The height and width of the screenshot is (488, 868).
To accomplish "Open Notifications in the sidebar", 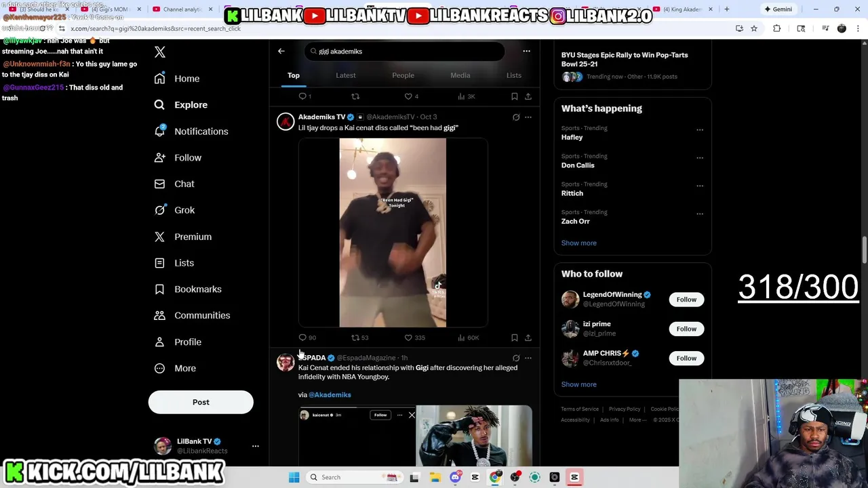I will coord(191,131).
